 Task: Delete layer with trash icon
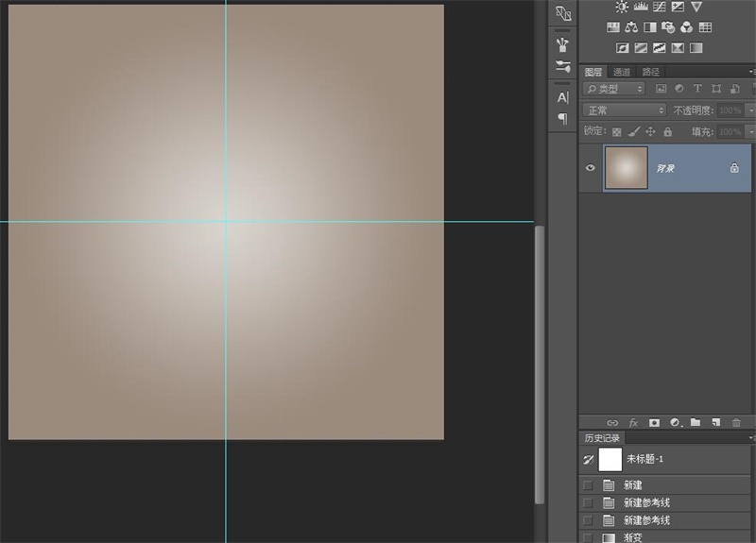click(736, 422)
